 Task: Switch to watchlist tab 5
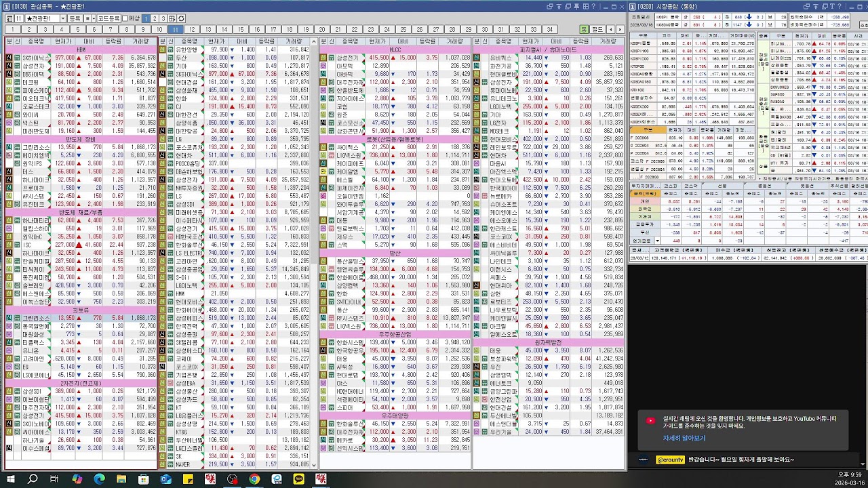pos(77,29)
